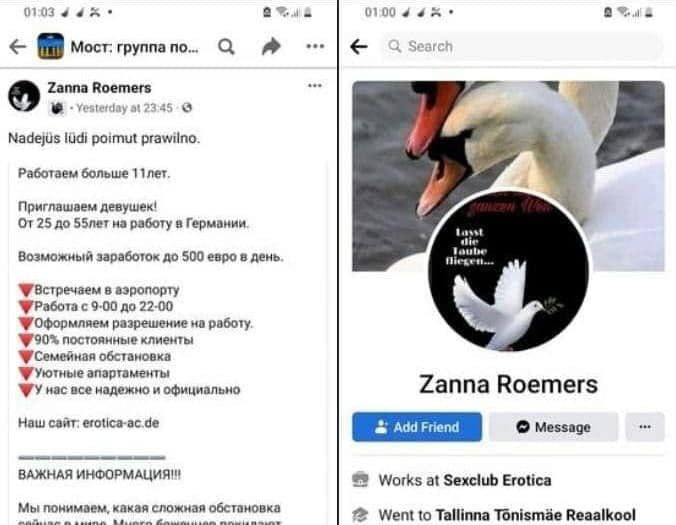Open the dove profile picture
Viewport: 676px width, 525px height.
pyautogui.click(x=508, y=271)
